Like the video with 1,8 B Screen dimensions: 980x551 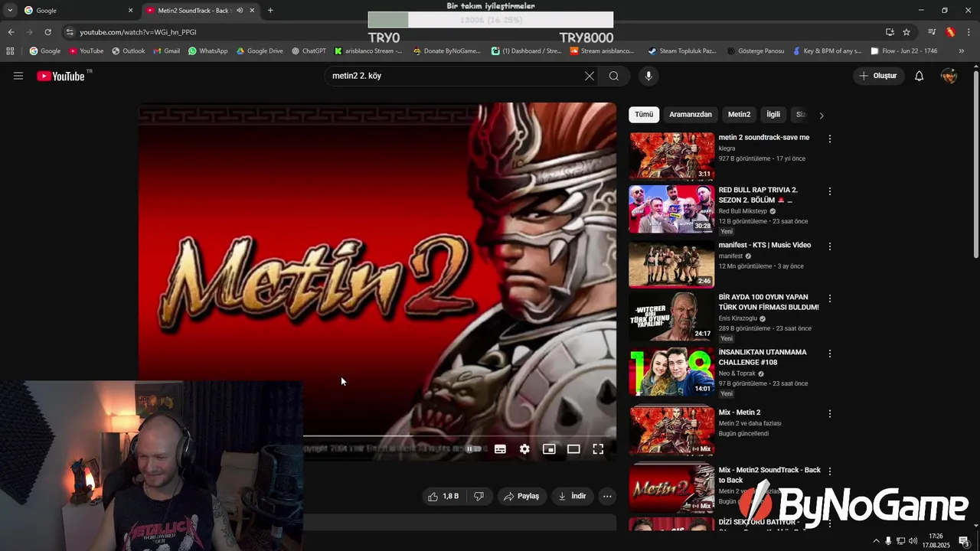coord(443,496)
